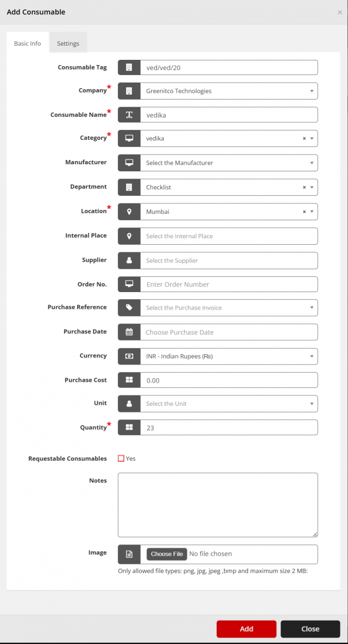Click inside the Notes text area

pos(218,505)
